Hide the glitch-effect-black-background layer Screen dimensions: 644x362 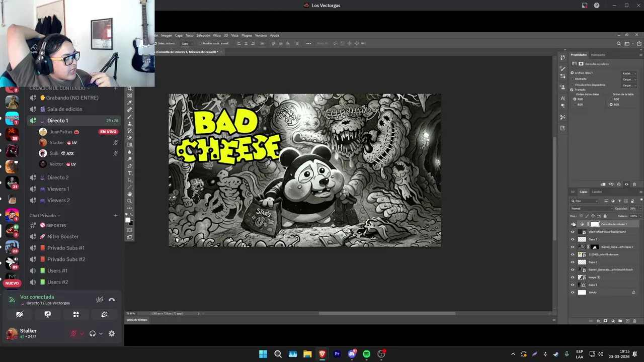coord(573,232)
